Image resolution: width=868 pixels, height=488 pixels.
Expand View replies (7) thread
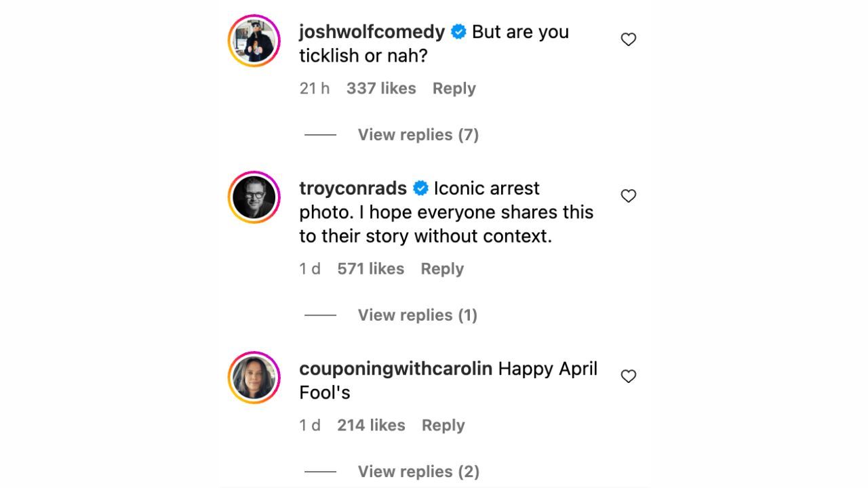(x=418, y=135)
